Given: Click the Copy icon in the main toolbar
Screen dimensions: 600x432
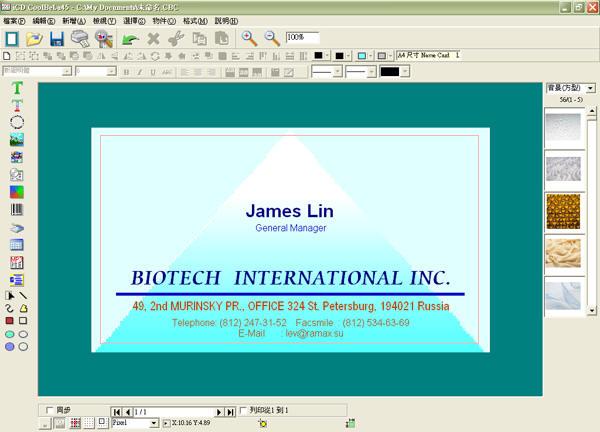Looking at the screenshot, I should point(199,39).
